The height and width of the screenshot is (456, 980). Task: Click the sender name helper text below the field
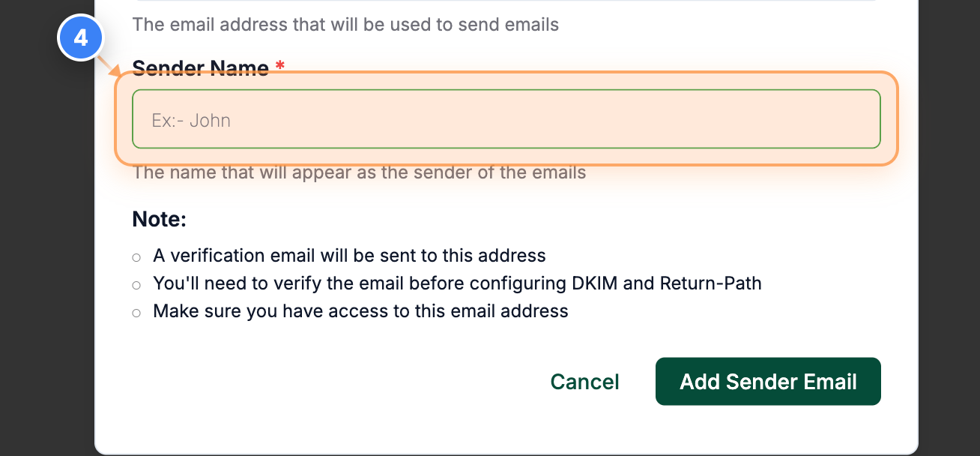(359, 172)
